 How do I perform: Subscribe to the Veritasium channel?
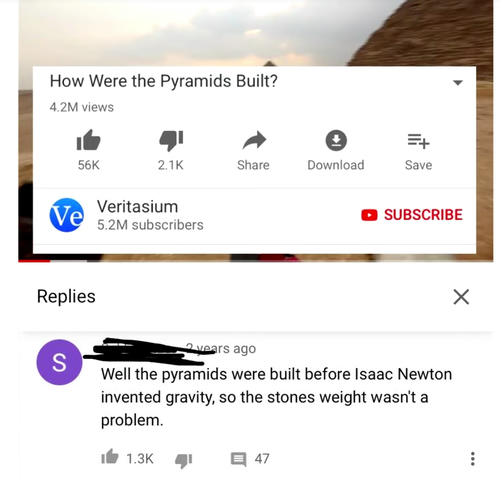click(x=412, y=215)
